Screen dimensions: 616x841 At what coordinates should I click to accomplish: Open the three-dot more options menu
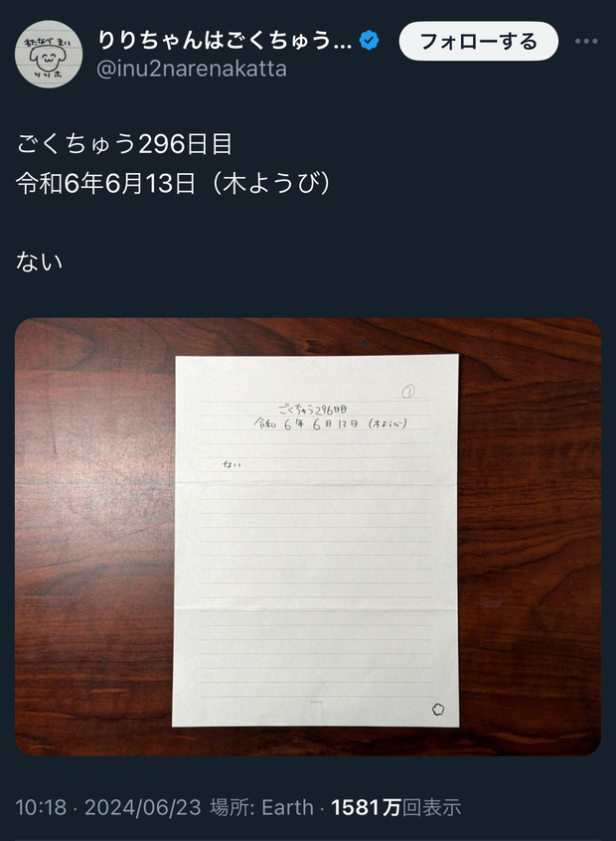(586, 42)
